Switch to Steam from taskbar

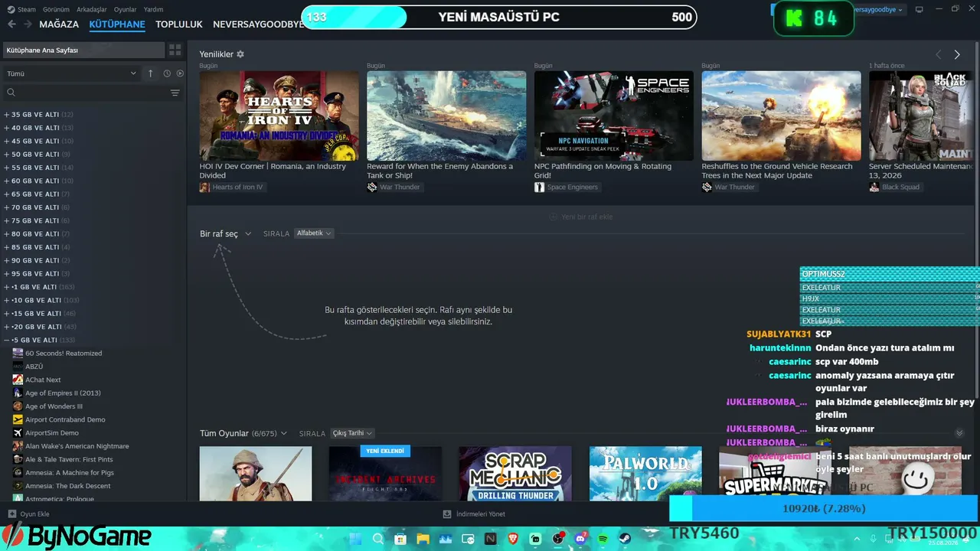pos(625,539)
